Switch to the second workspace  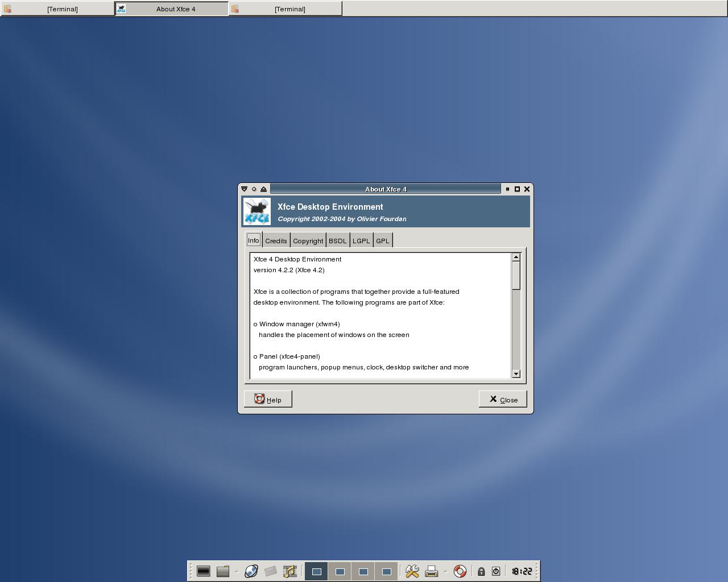[x=340, y=571]
